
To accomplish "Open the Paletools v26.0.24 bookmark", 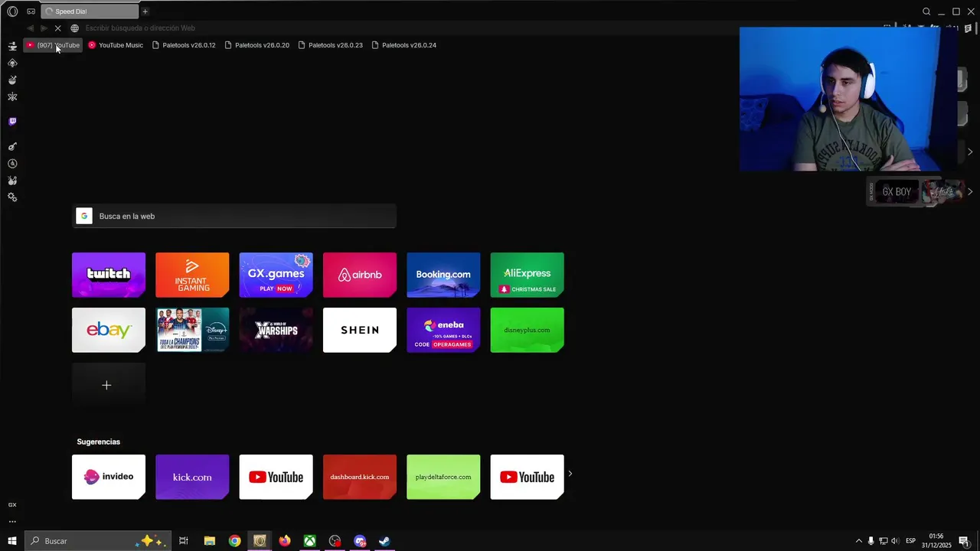I will click(403, 45).
